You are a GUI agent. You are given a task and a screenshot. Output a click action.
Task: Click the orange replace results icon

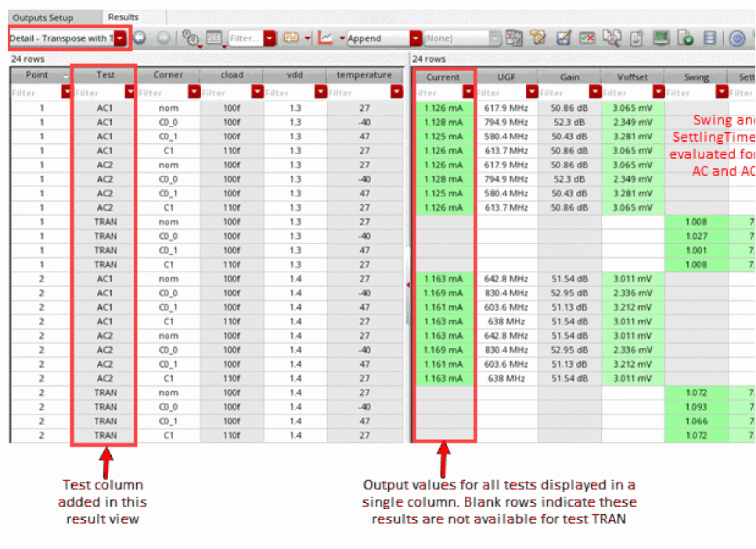point(290,38)
